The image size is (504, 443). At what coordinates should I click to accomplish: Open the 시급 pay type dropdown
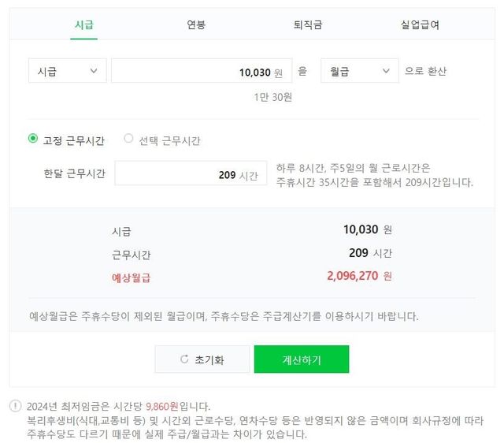click(67, 71)
